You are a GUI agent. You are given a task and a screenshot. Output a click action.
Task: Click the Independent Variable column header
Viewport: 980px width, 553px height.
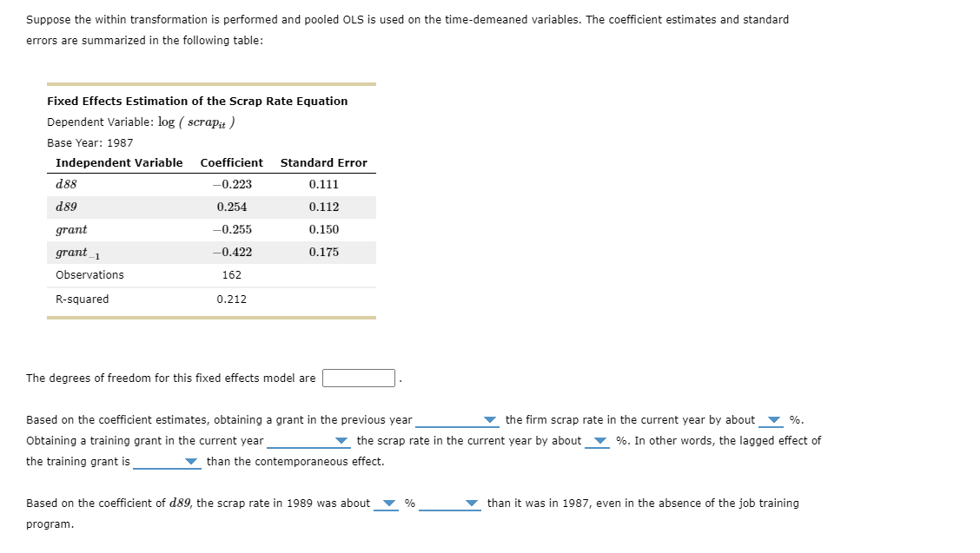[118, 162]
